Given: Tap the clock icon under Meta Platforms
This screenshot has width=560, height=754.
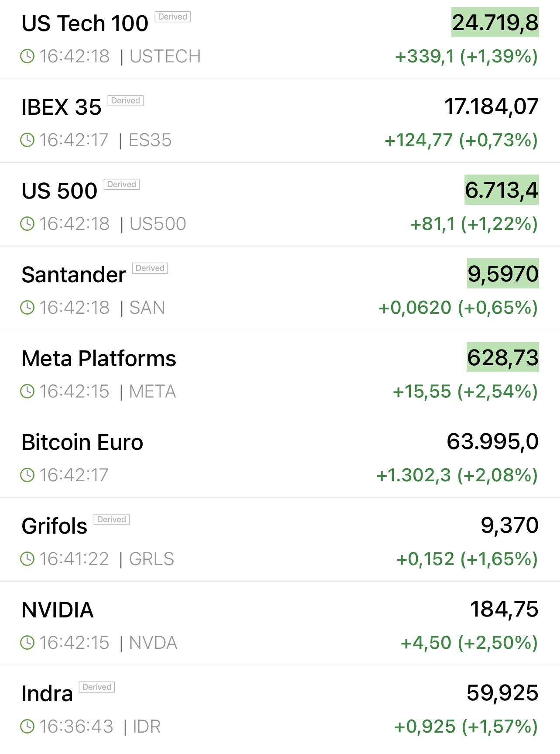Looking at the screenshot, I should (27, 391).
